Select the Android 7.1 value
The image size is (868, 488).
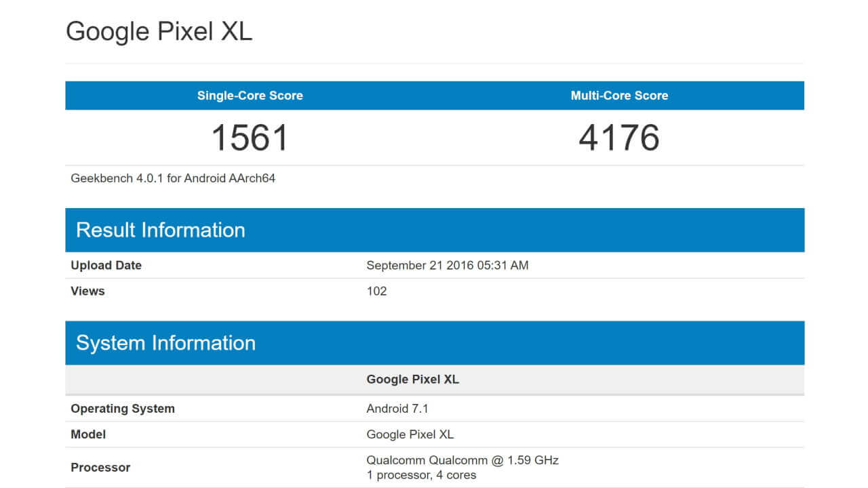coord(397,408)
